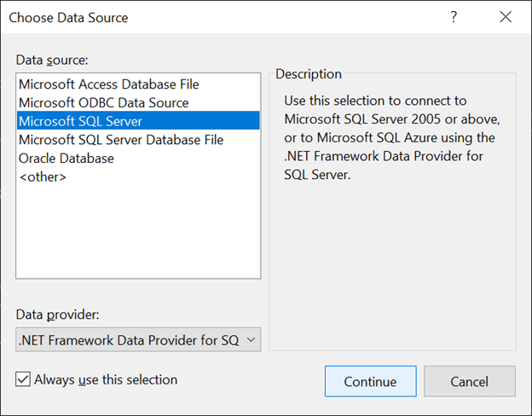Screen dimensions: 532x416
Task: Click the Always use this selection label text
Action: pyautogui.click(x=106, y=379)
